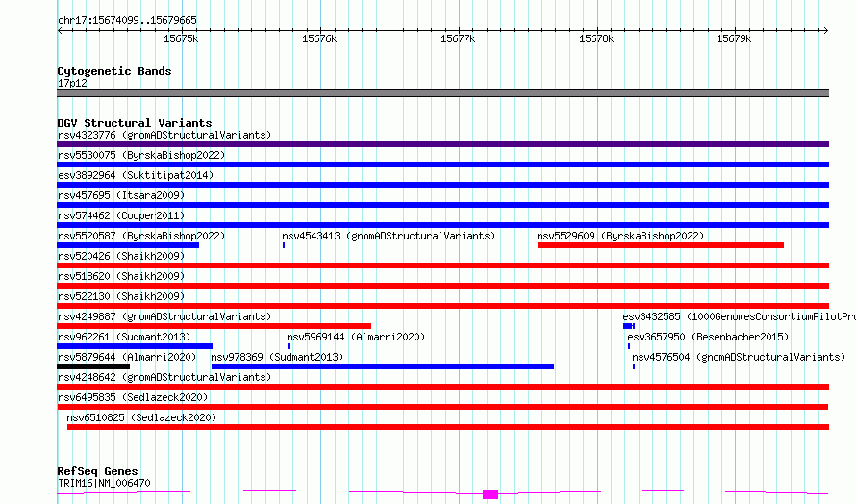Select the red bar under nsv4248642
856x504 pixels.
(x=442, y=387)
